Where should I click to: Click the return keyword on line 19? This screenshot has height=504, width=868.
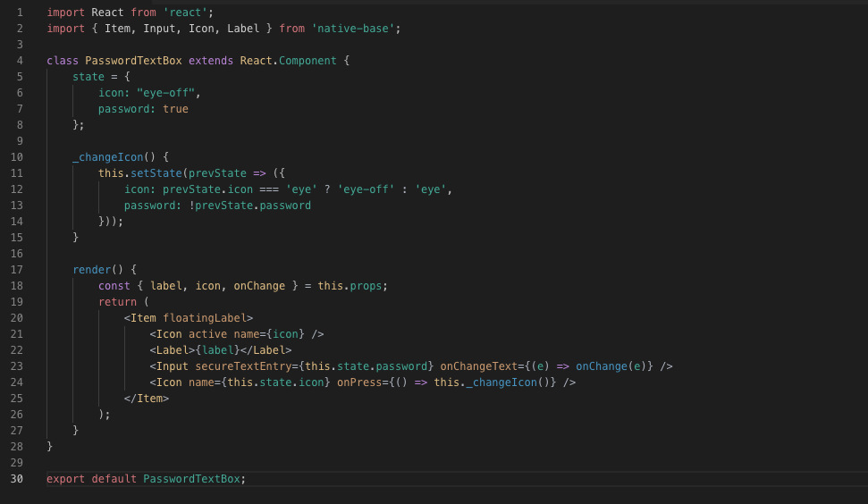(117, 301)
